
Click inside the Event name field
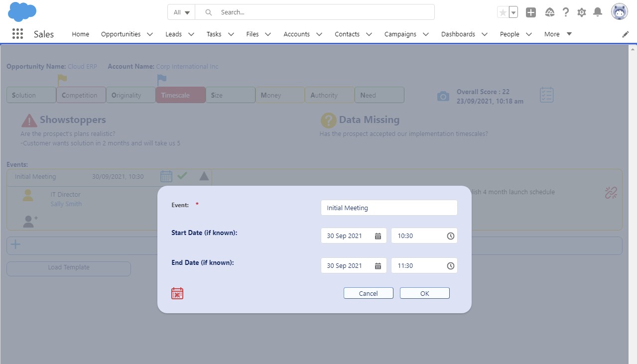pyautogui.click(x=388, y=208)
